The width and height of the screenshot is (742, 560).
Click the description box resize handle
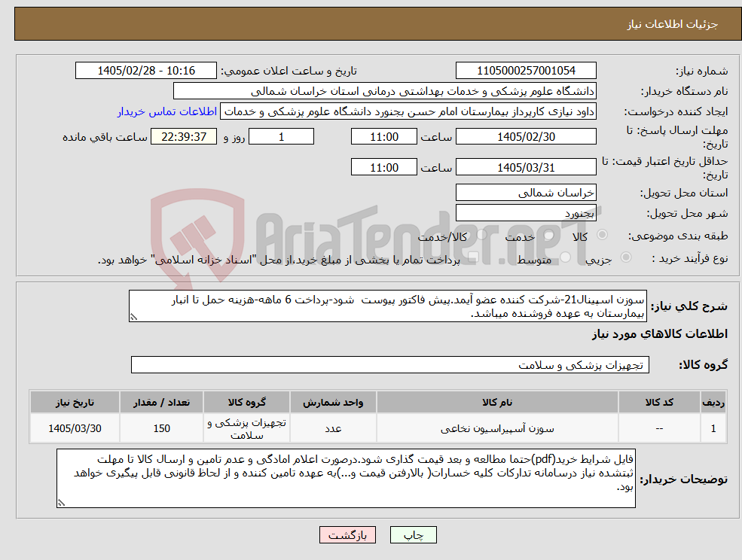click(133, 318)
